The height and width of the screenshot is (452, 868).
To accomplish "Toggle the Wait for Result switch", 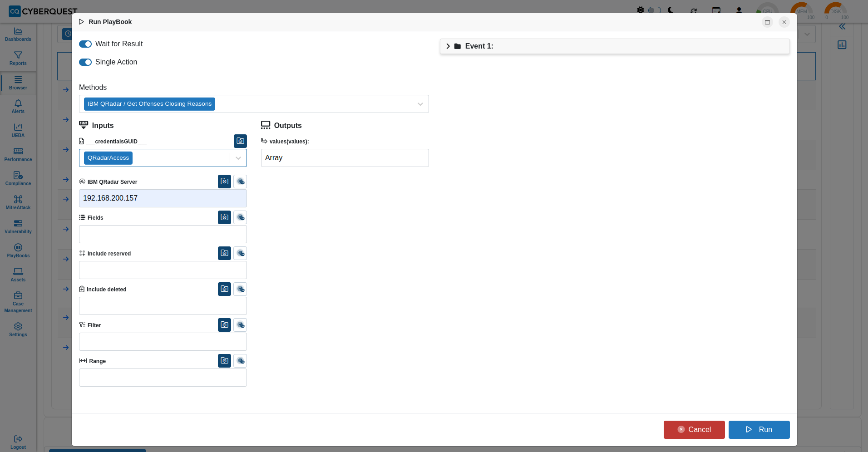I will click(x=85, y=44).
